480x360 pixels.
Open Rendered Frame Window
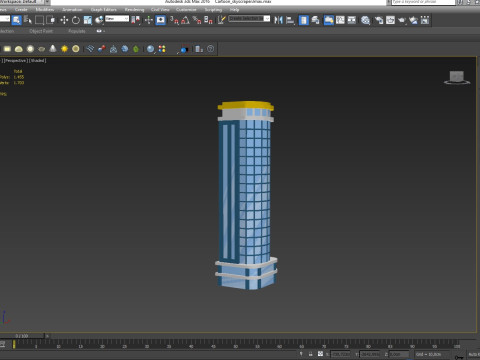point(390,20)
